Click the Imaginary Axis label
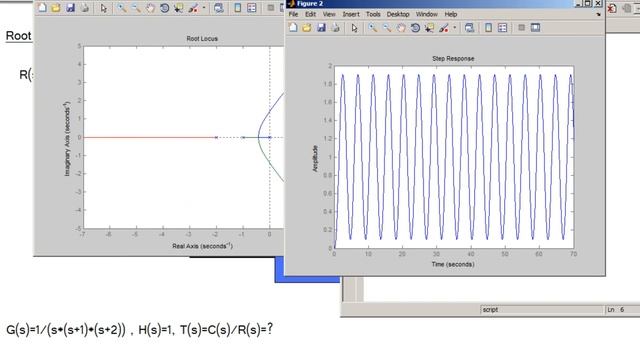Screen dimensions: 640x360 67,139
